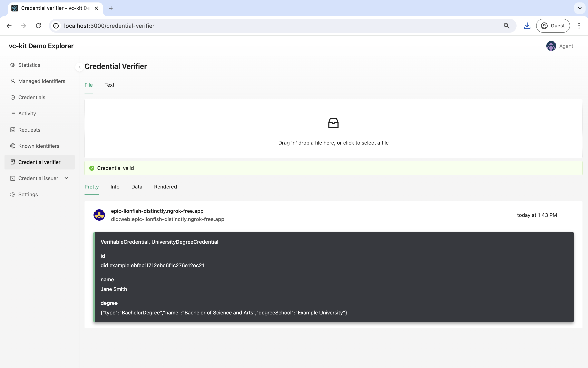
Task: Click the degree JSON value text
Action: coord(224,313)
